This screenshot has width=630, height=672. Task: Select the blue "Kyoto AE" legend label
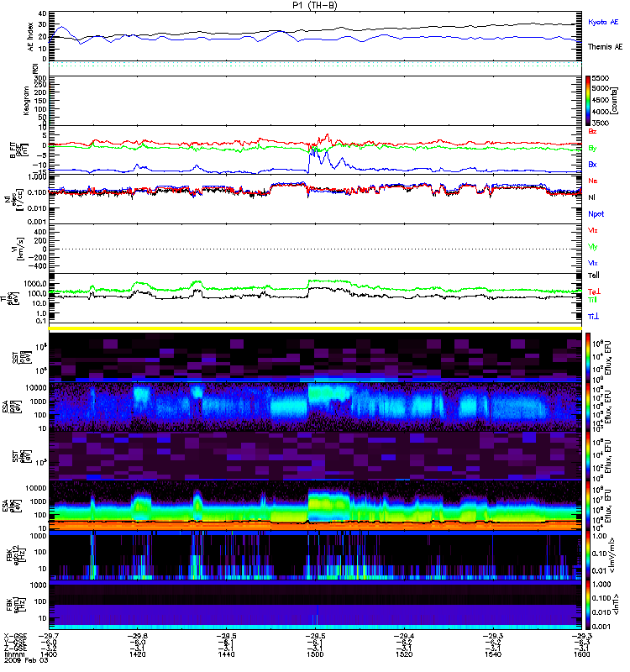(x=603, y=22)
